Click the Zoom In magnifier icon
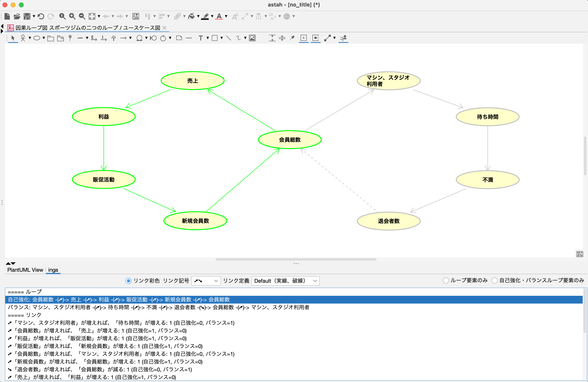The width and height of the screenshot is (588, 382). [72, 16]
